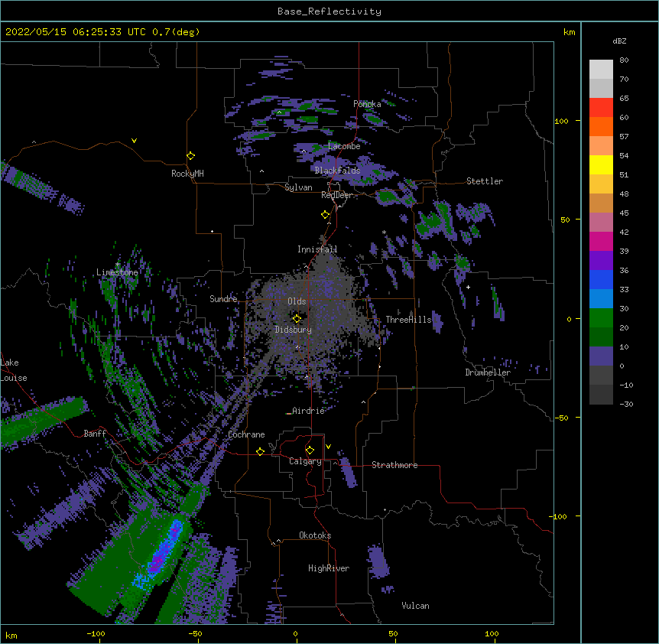
Task: Click the Calgary city label
Action: point(305,461)
